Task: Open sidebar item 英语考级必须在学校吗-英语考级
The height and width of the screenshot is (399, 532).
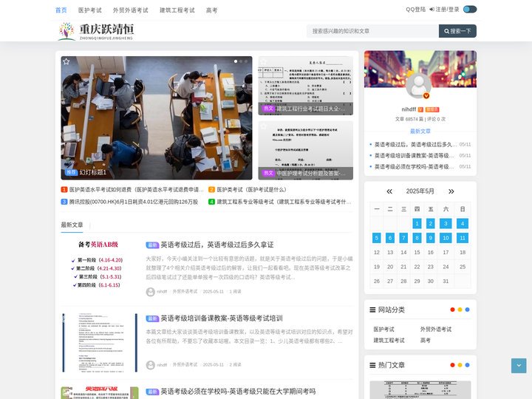Action: point(415,166)
